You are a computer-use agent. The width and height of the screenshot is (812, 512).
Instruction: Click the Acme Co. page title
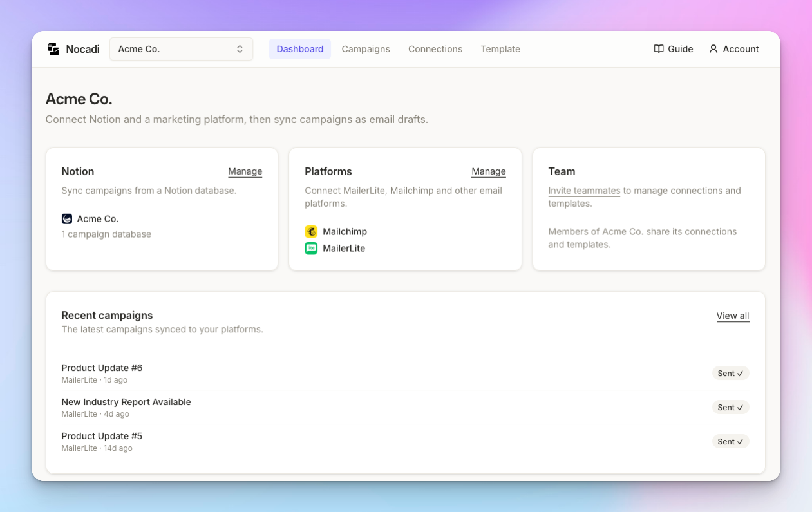79,99
